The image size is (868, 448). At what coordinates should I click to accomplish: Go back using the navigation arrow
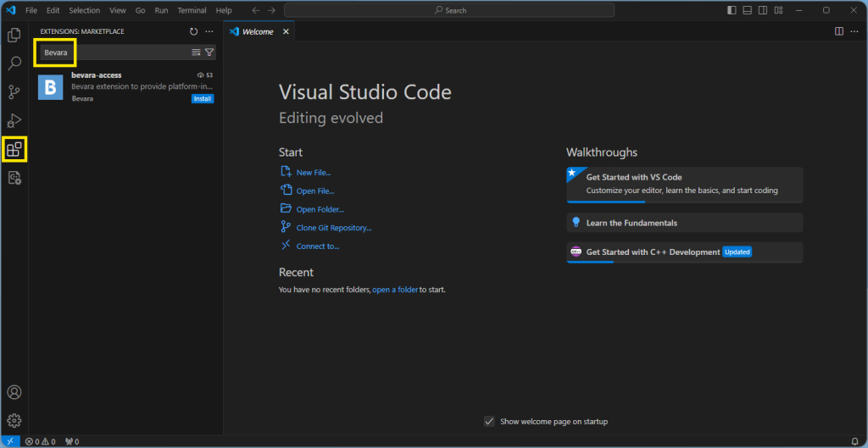(x=256, y=10)
